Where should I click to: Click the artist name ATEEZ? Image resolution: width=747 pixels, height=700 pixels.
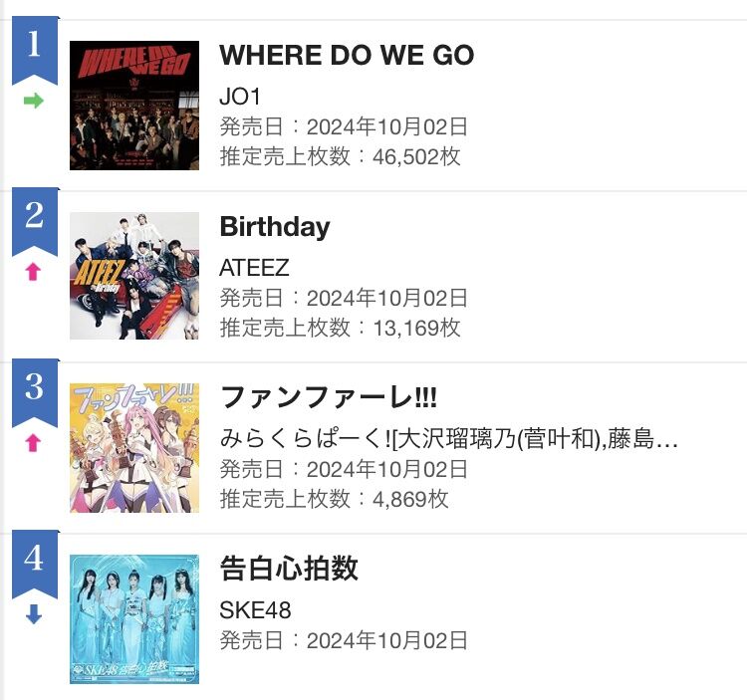click(254, 268)
